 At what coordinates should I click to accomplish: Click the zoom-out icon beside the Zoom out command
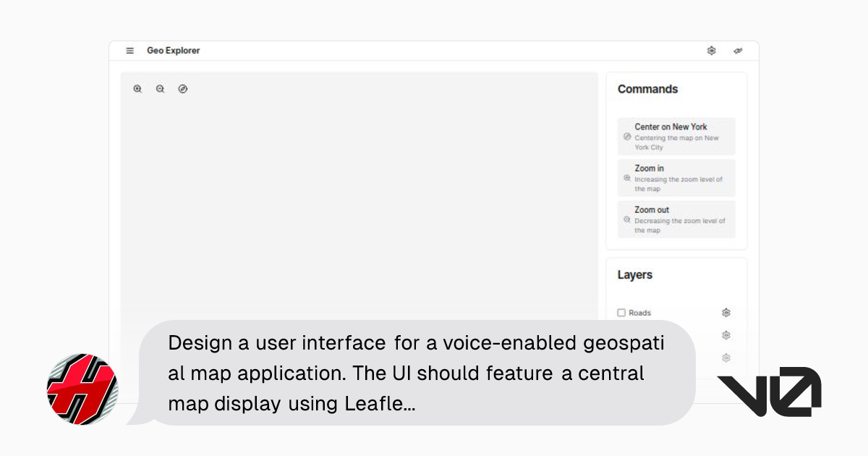[x=627, y=218]
